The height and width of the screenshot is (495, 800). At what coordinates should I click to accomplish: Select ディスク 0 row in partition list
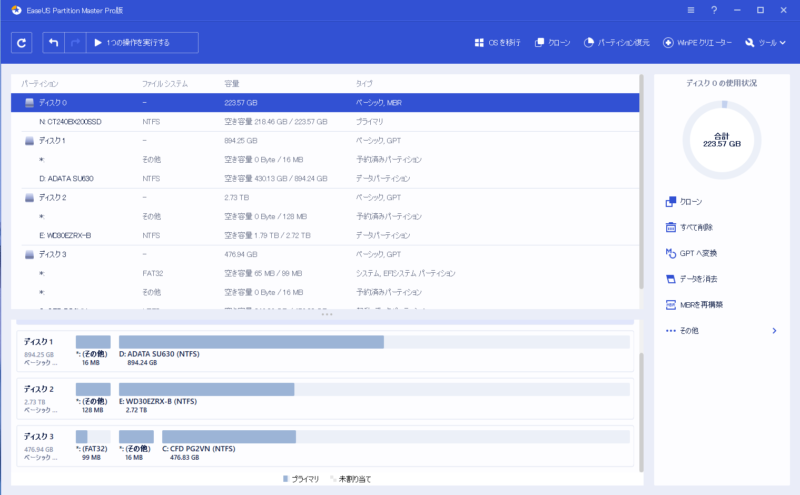(325, 103)
